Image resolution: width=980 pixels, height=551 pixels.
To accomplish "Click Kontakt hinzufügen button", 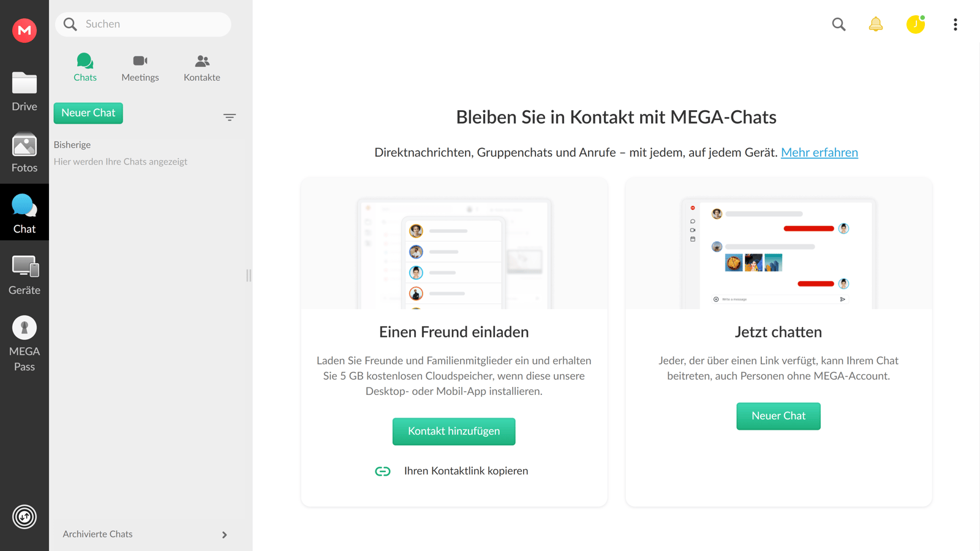I will 453,431.
